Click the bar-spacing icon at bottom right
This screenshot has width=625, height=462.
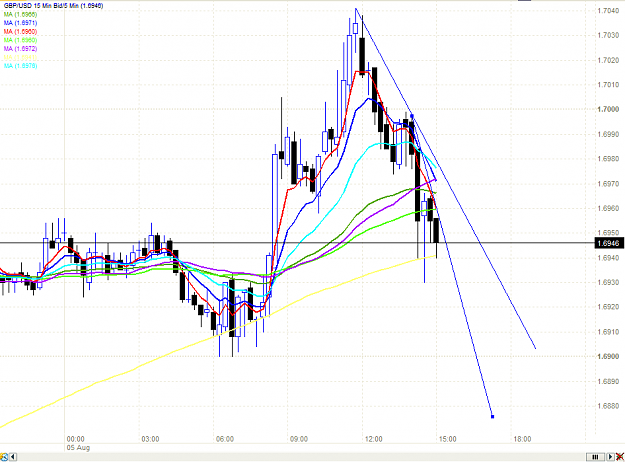tap(595, 457)
